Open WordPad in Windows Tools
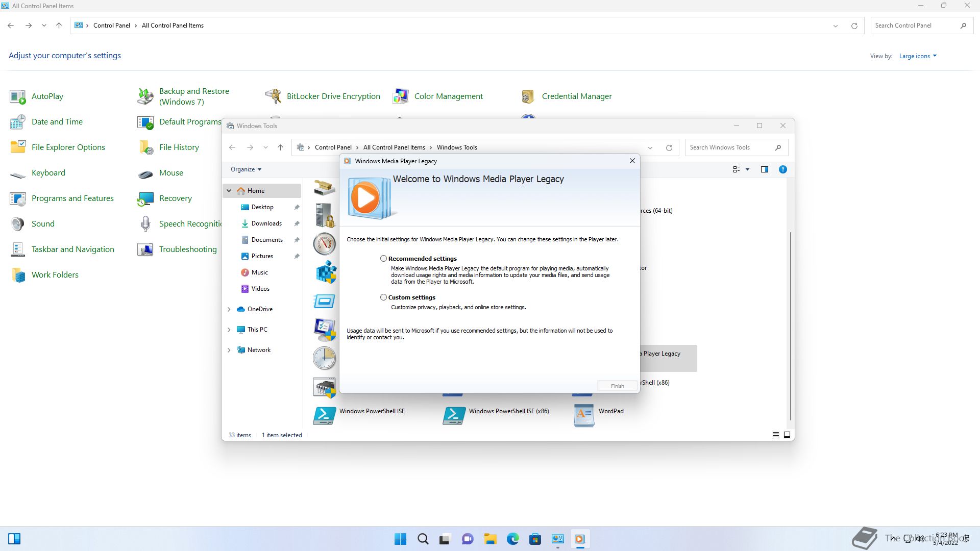Screen dimensions: 980x551 coord(598,415)
